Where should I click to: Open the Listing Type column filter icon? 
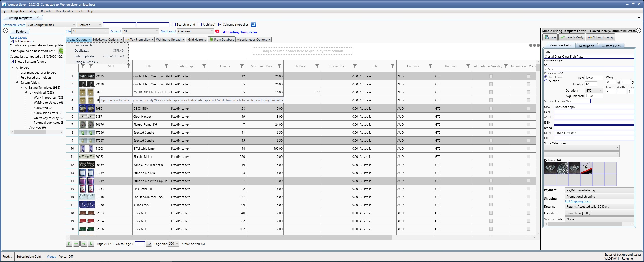tap(204, 66)
